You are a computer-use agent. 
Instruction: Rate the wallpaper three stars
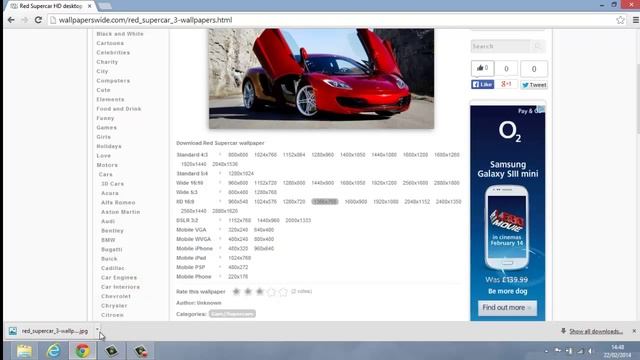[x=260, y=291]
